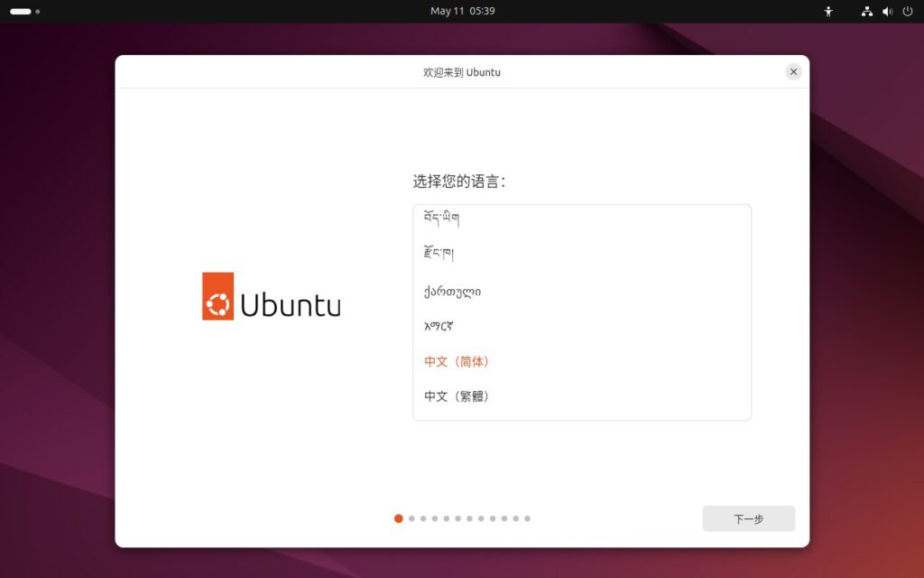This screenshot has width=924, height=578.
Task: Open the May 11 05:39 clock menu
Action: [462, 11]
